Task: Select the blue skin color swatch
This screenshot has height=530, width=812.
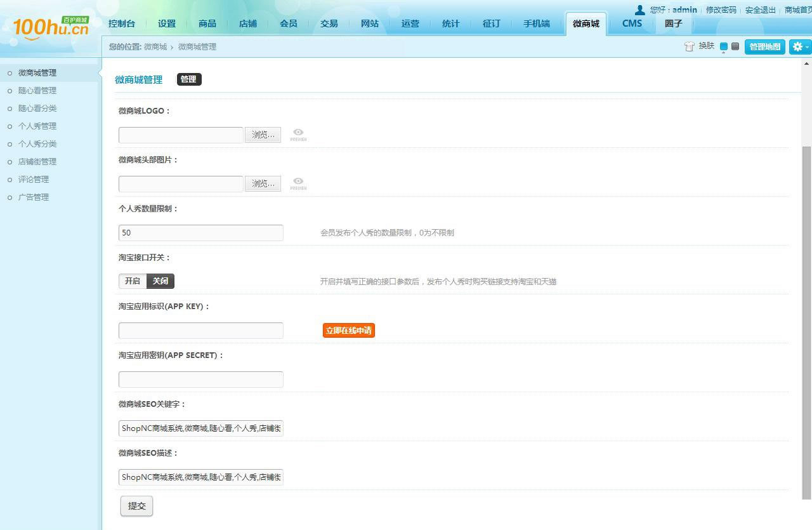Action: [x=723, y=46]
